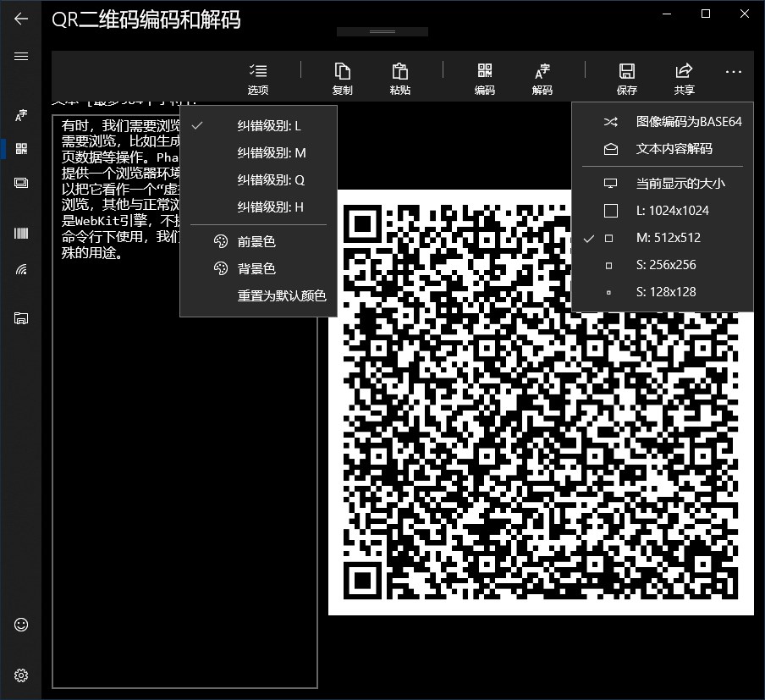Choose 当前显示的大小 size option

(663, 184)
